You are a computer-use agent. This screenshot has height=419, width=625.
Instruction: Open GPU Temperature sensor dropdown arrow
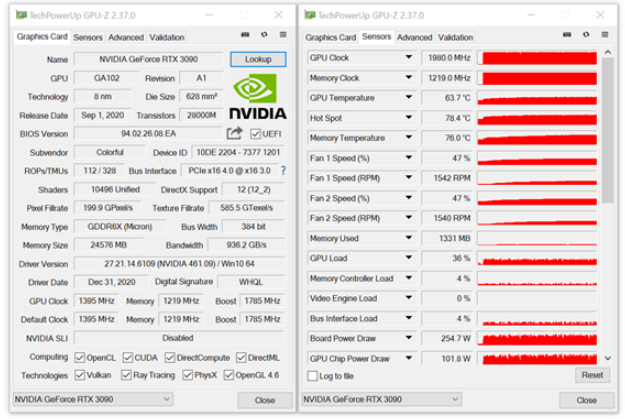tap(409, 97)
